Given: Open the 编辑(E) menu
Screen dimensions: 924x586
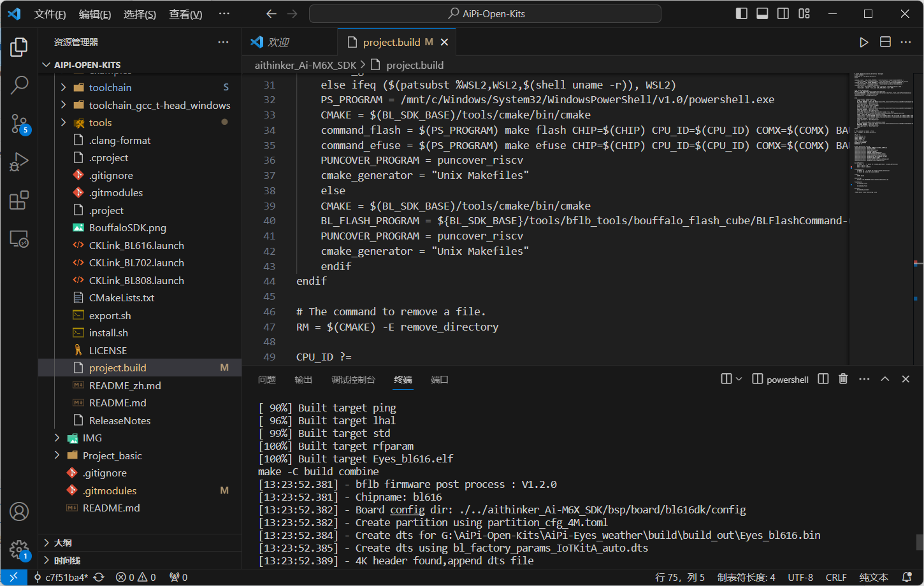Looking at the screenshot, I should (95, 14).
